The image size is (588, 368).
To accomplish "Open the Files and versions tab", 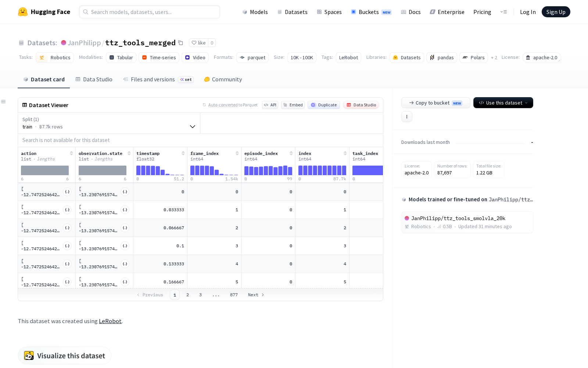I will click(x=158, y=79).
